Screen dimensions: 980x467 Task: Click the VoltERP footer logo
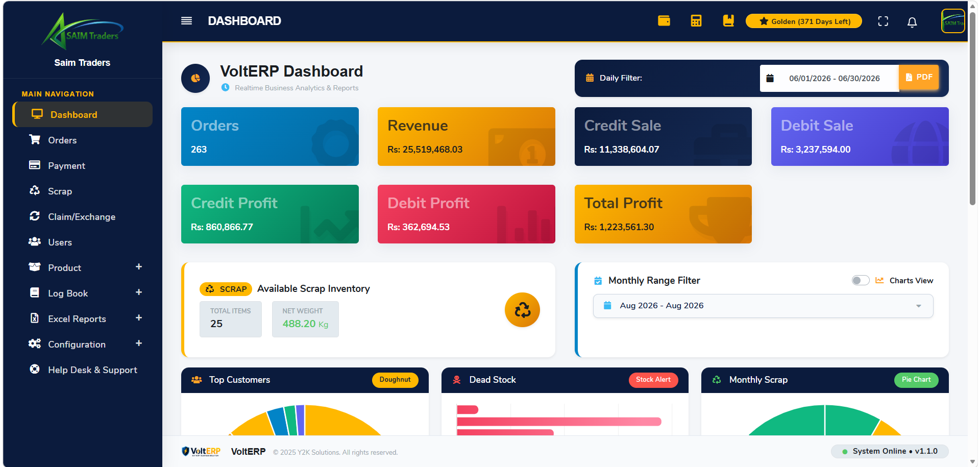(201, 452)
